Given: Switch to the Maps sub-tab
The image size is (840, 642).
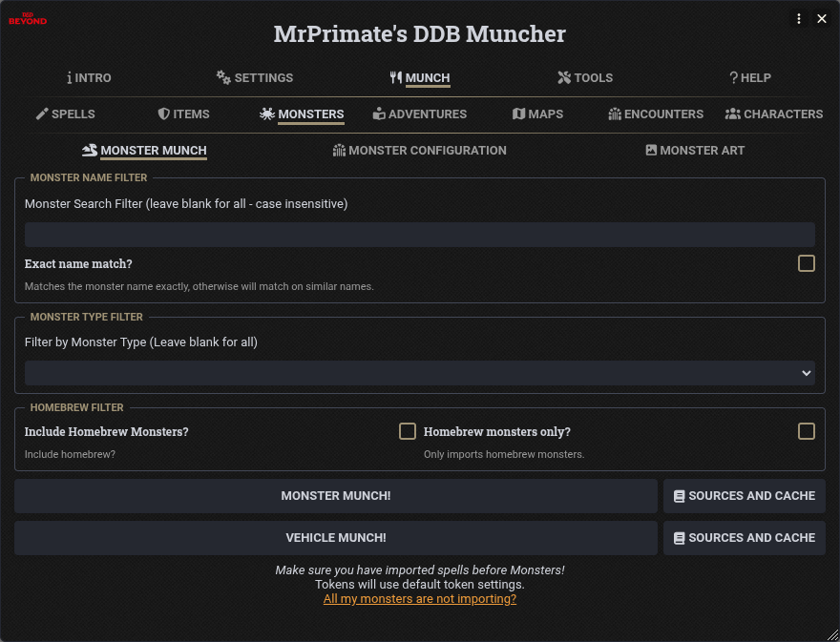Looking at the screenshot, I should pyautogui.click(x=537, y=114).
